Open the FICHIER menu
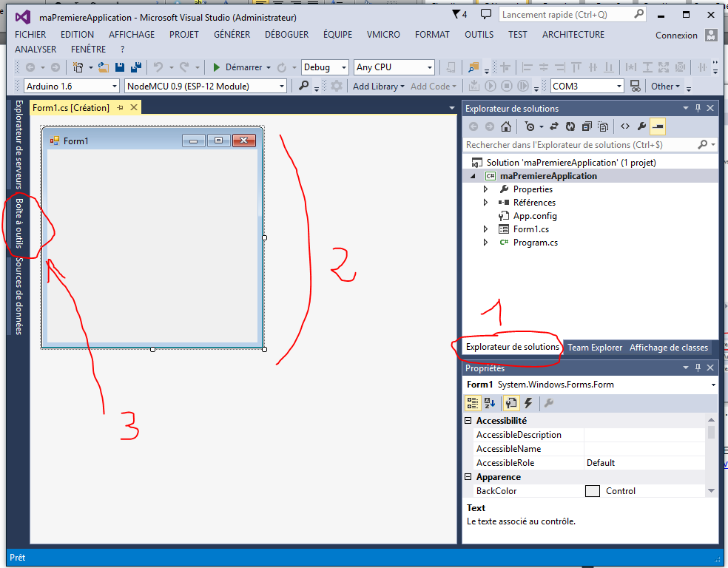728x568 pixels. 30,34
